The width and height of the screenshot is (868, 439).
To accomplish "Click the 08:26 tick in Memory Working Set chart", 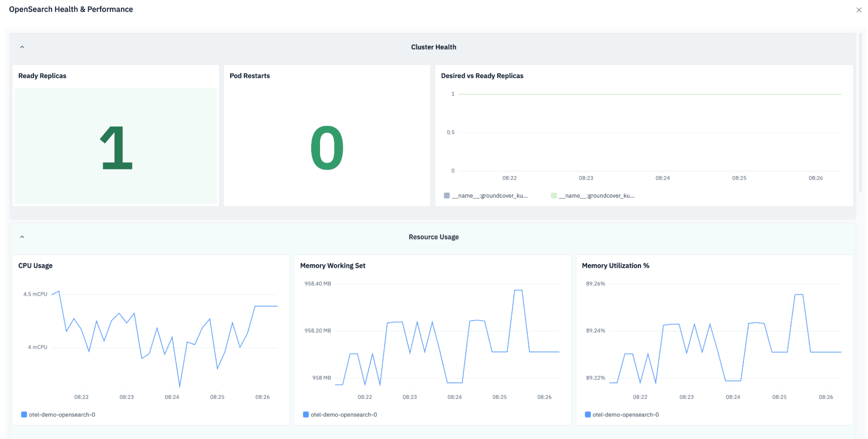I will coord(545,397).
